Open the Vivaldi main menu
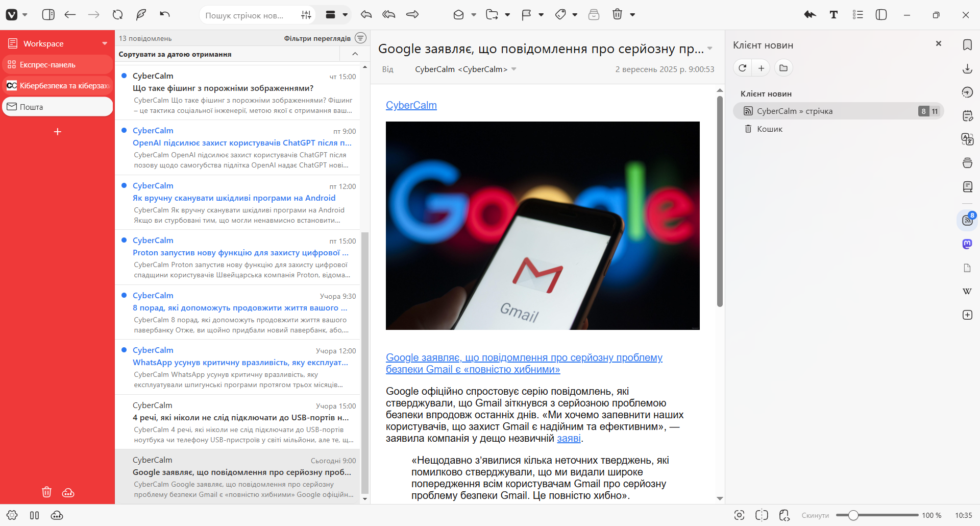Viewport: 980px width, 526px height. coord(12,15)
